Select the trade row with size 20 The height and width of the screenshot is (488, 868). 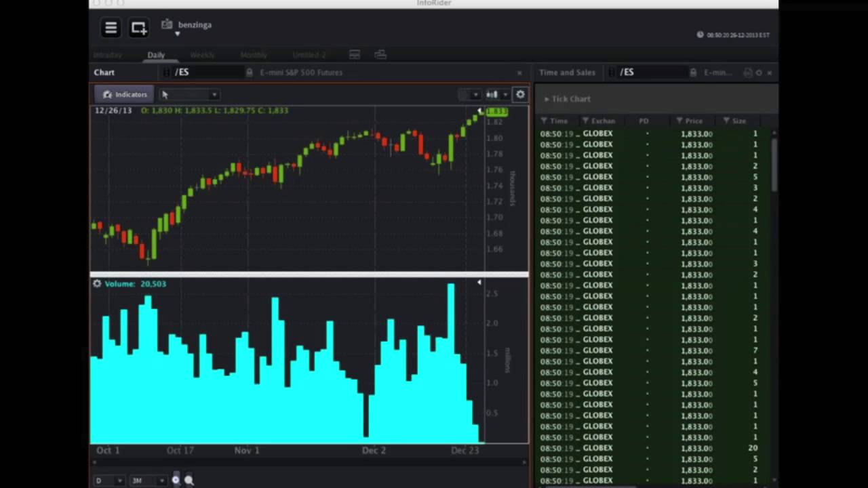tap(652, 448)
